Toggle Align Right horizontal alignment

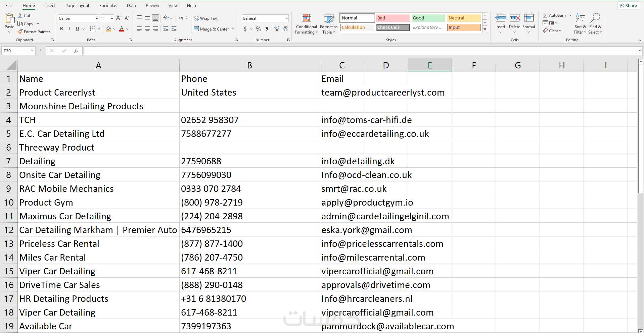tap(155, 29)
